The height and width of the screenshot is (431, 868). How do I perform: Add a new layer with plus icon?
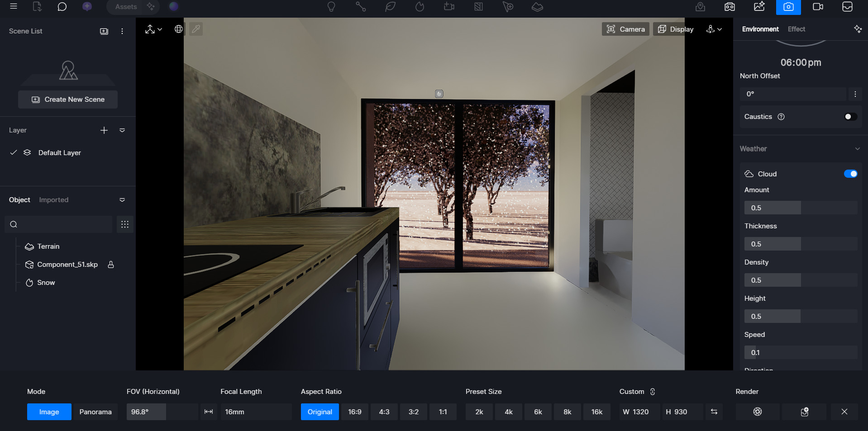pos(104,130)
